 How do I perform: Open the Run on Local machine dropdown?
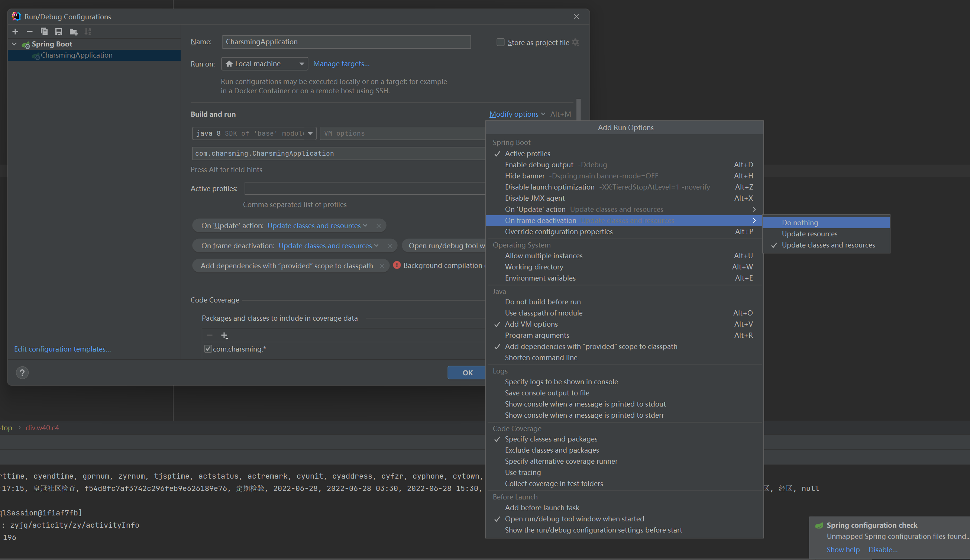coord(265,64)
